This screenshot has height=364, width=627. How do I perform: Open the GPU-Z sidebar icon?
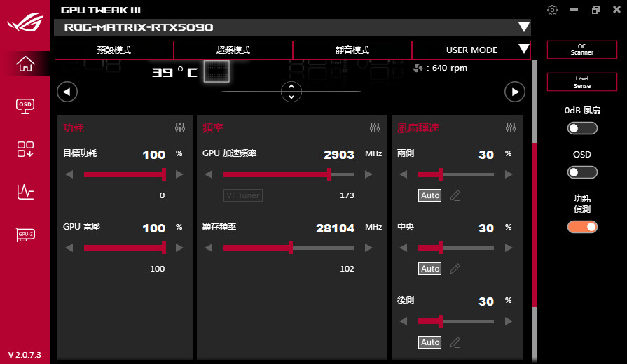[25, 234]
